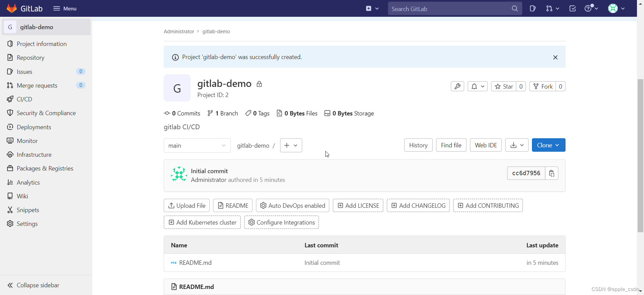
Task: Click Auto DevOps enabled button
Action: click(x=292, y=205)
